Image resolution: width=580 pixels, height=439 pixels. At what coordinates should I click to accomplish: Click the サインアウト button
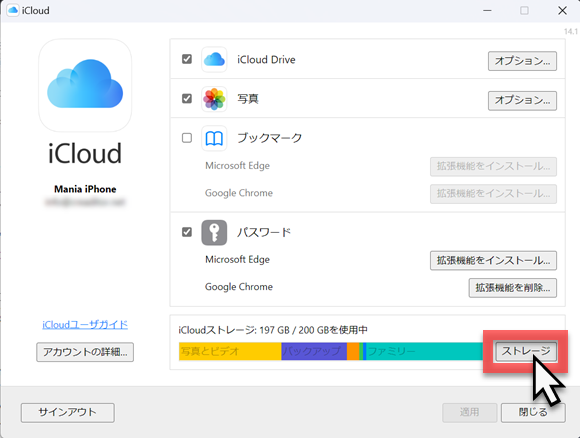pos(68,412)
